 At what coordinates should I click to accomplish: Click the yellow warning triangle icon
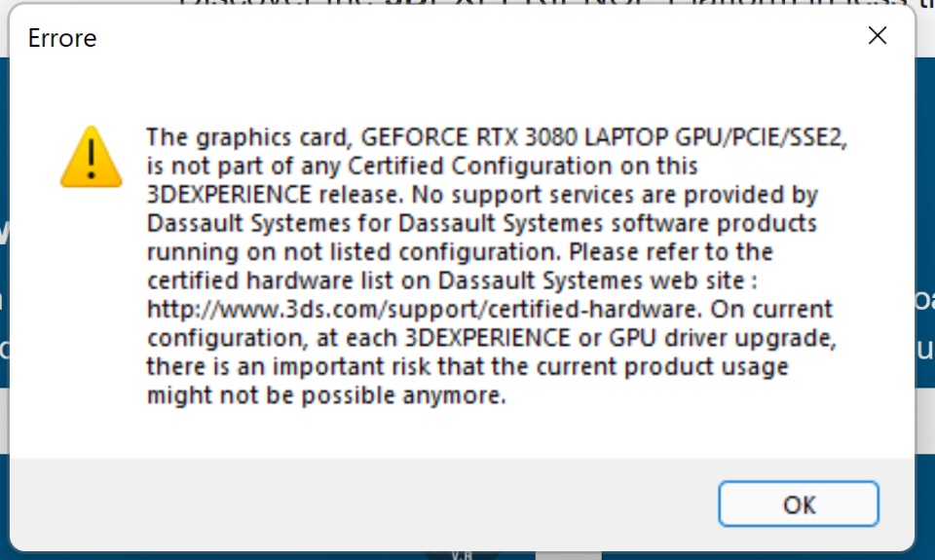click(x=91, y=157)
